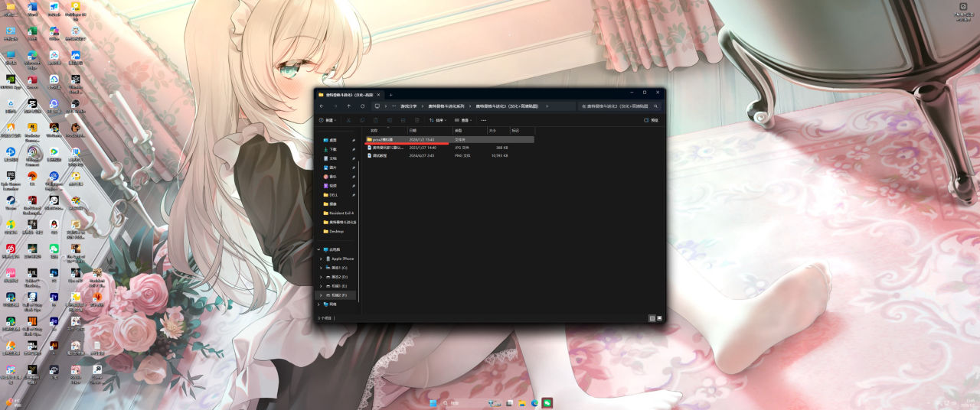
Task: Select the pcsx2模拟器 folder
Action: click(x=449, y=140)
